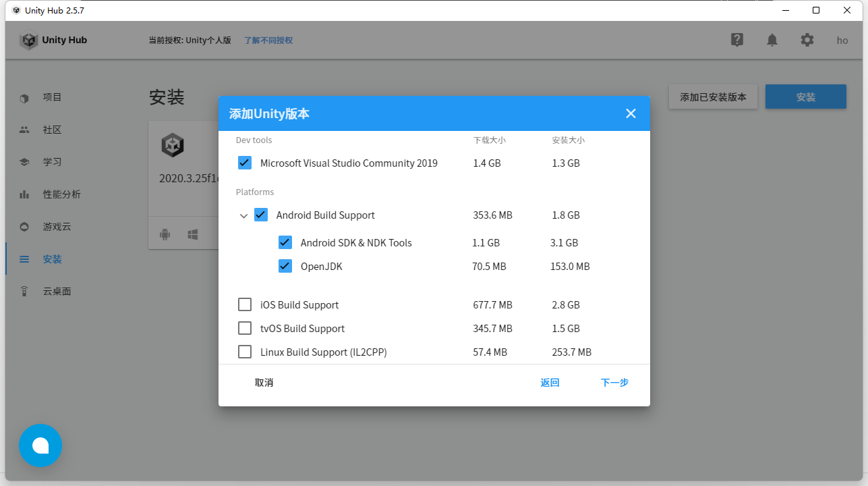Check iOS Build Support checkbox
Screen dimensions: 868x486
(x=245, y=304)
